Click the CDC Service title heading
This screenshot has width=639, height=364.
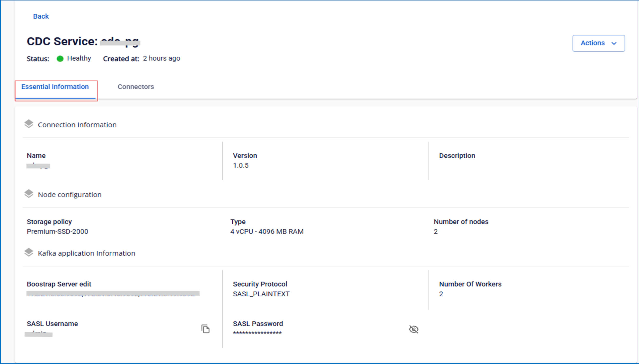coord(83,41)
